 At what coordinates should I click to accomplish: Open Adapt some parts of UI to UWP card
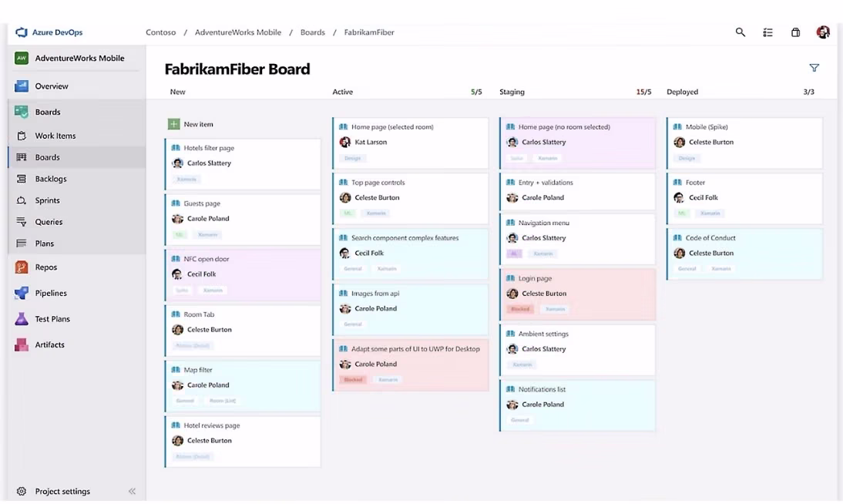click(x=411, y=365)
